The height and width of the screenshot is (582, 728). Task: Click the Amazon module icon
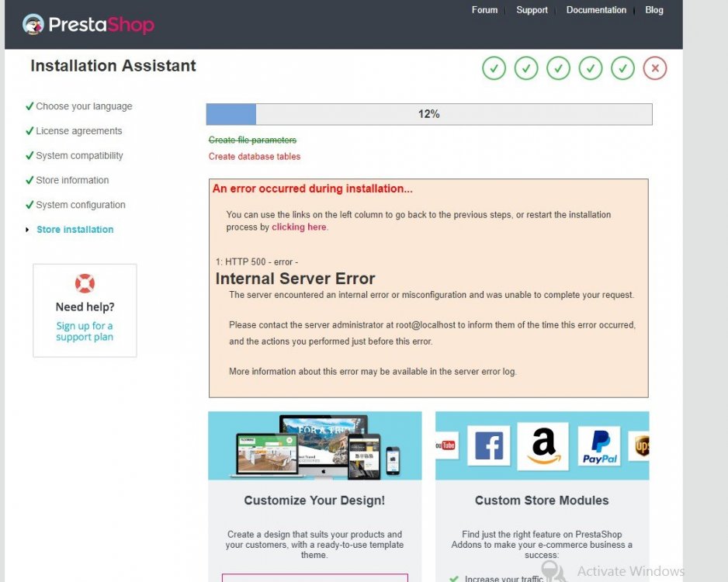point(543,446)
